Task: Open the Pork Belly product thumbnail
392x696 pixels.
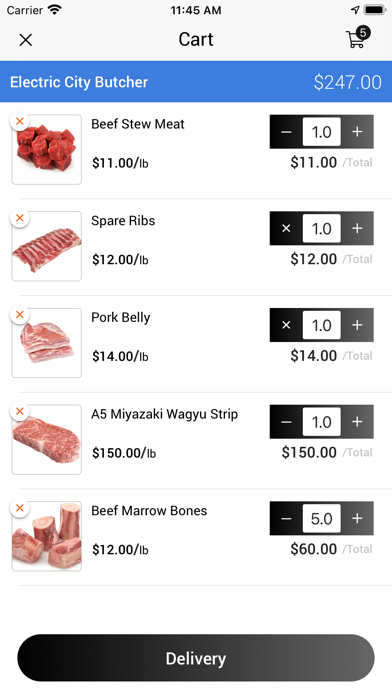Action: point(47,343)
